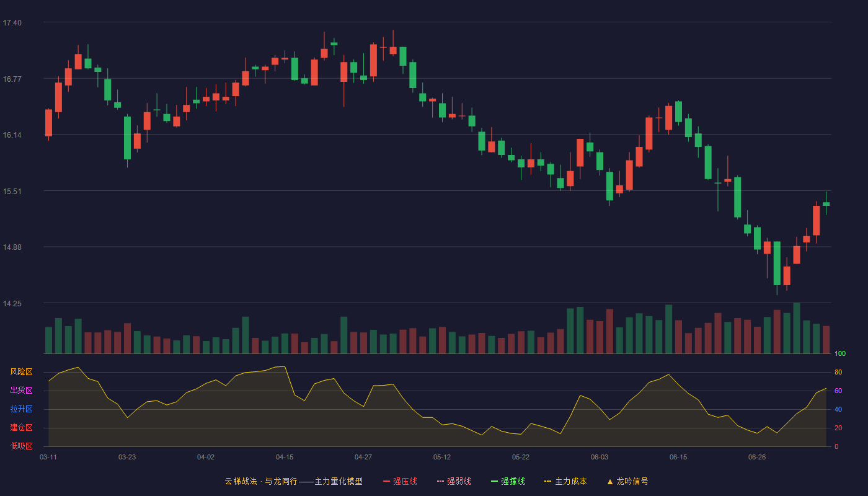Select the 建仓区 zone label
The height and width of the screenshot is (496, 868).
pyautogui.click(x=21, y=428)
